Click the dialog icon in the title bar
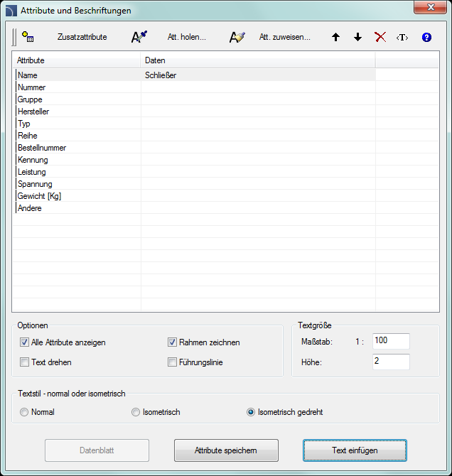This screenshot has width=452, height=476. (x=11, y=11)
